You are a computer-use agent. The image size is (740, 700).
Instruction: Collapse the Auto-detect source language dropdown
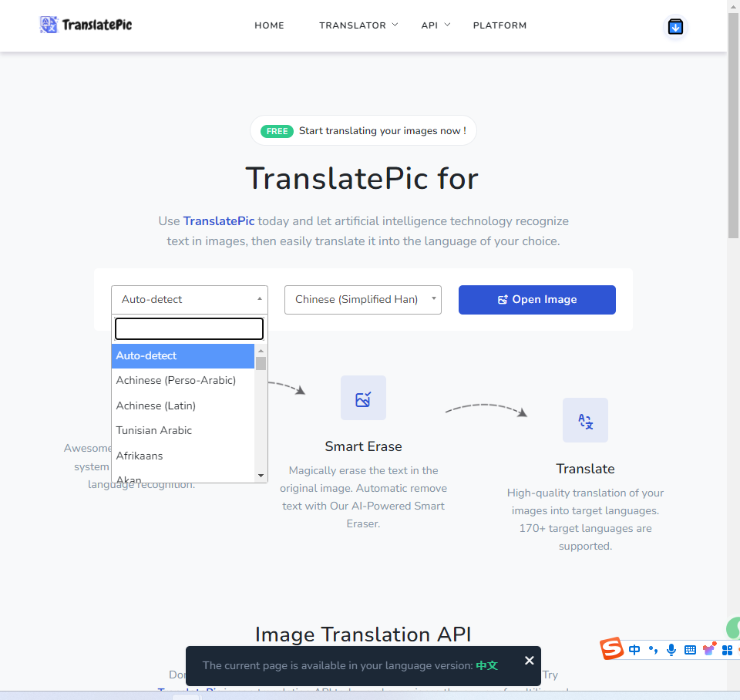(x=190, y=300)
